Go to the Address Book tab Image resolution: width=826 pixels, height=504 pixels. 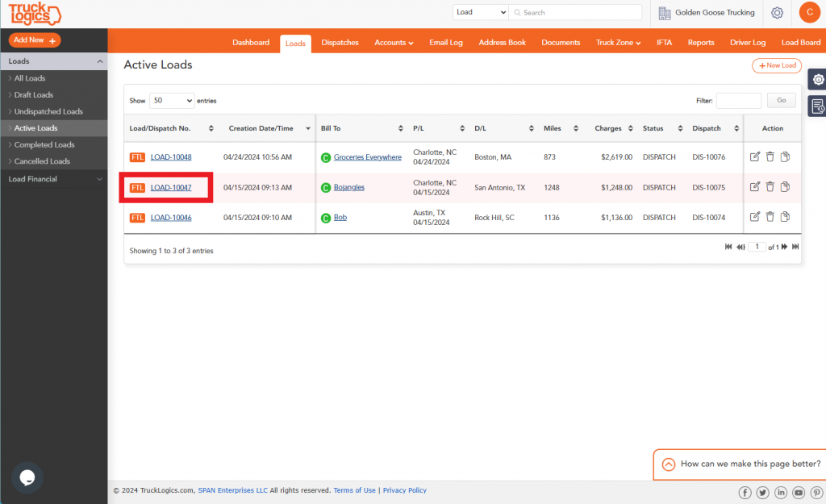pos(502,43)
